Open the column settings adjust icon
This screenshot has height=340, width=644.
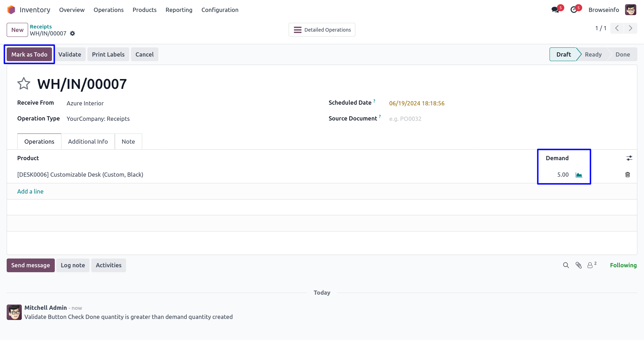pos(629,158)
